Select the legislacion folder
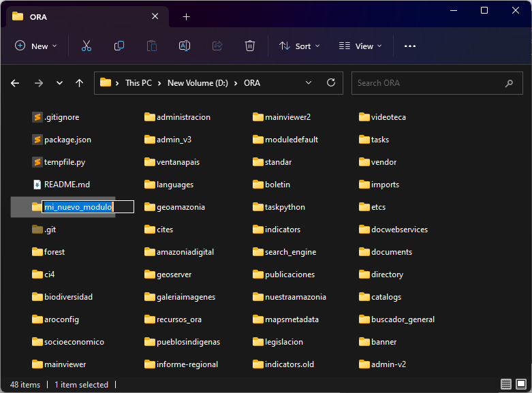532x393 pixels. pos(278,342)
